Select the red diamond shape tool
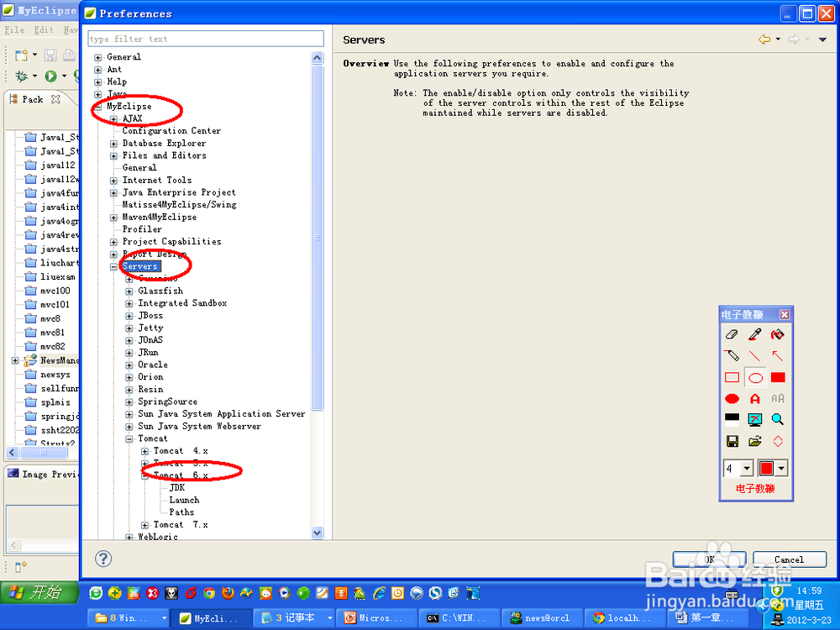 [x=777, y=442]
